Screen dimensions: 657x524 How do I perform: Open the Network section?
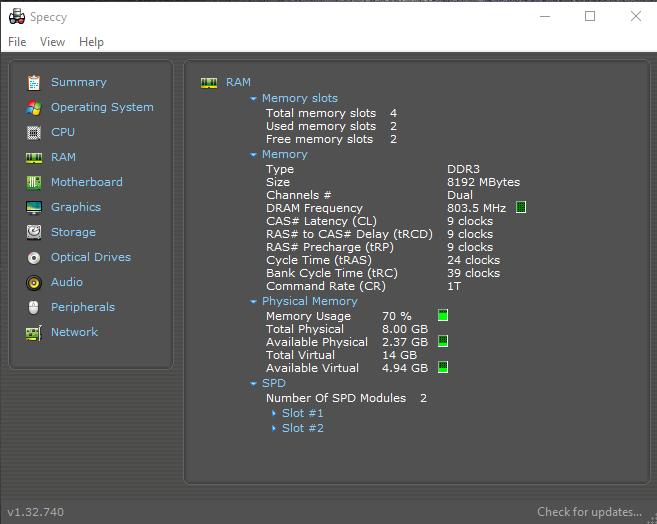coord(75,332)
